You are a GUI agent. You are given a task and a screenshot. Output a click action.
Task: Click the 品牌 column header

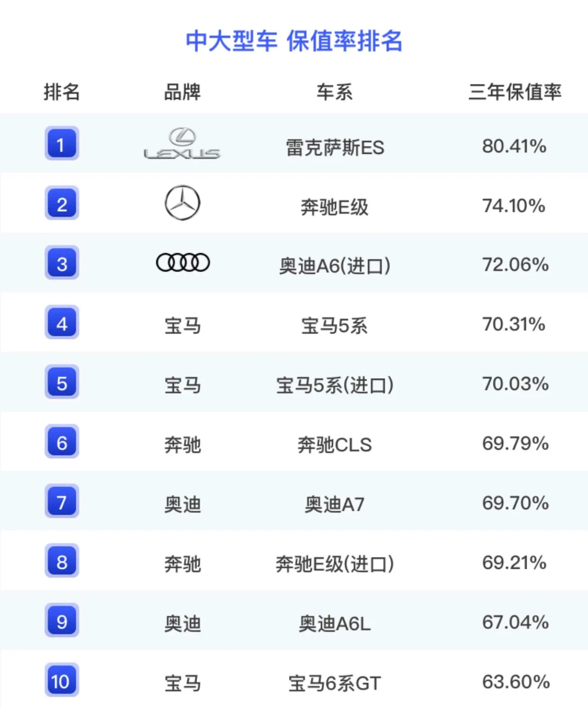pyautogui.click(x=182, y=92)
